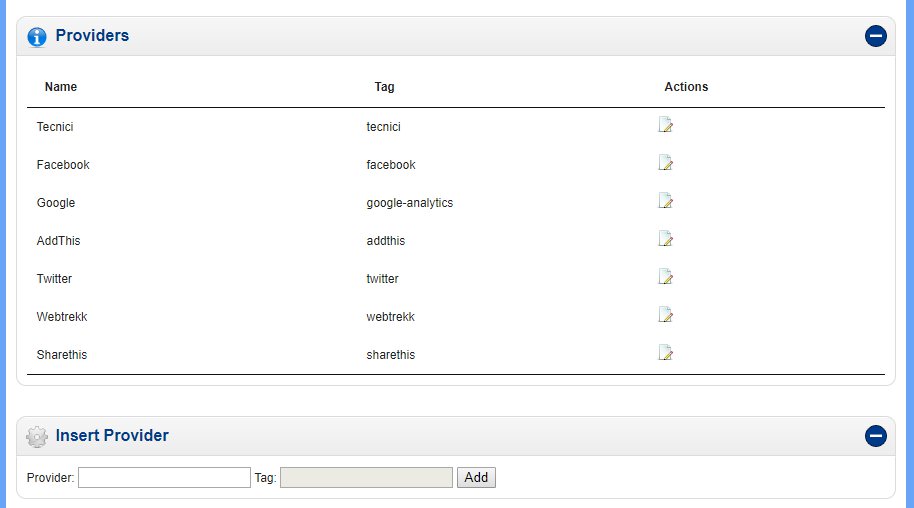Focus the Provider text field
The width and height of the screenshot is (914, 508).
pos(164,478)
